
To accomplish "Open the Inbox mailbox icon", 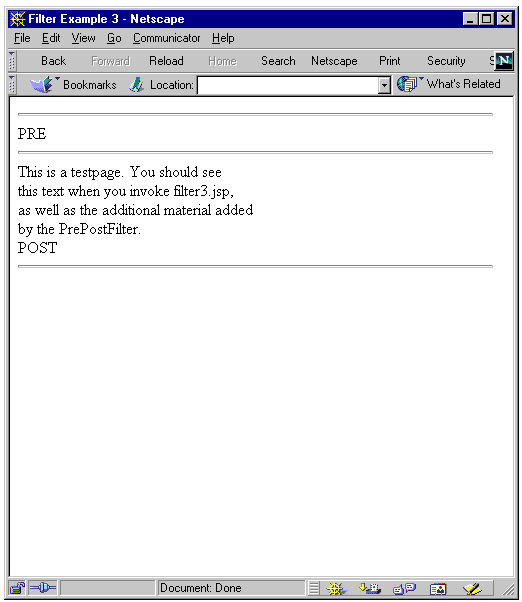I will pos(369,588).
